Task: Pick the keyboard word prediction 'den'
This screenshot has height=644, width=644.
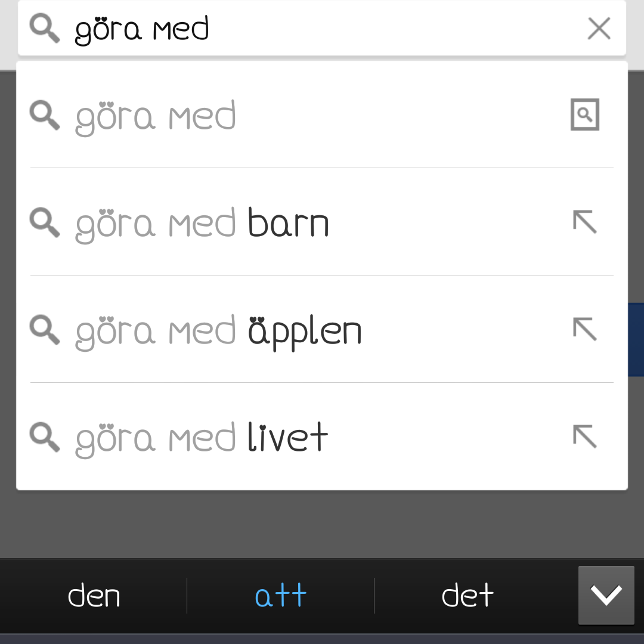Action: (94, 595)
